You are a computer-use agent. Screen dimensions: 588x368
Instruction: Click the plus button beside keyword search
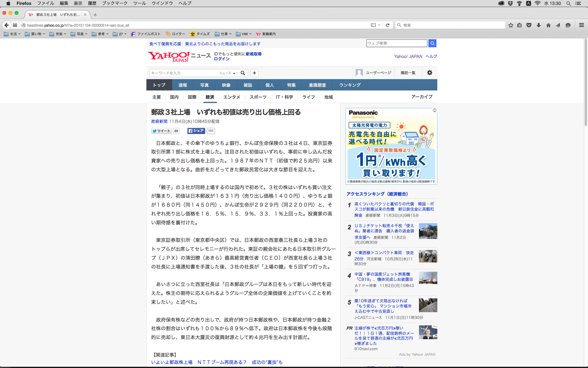[x=254, y=73]
